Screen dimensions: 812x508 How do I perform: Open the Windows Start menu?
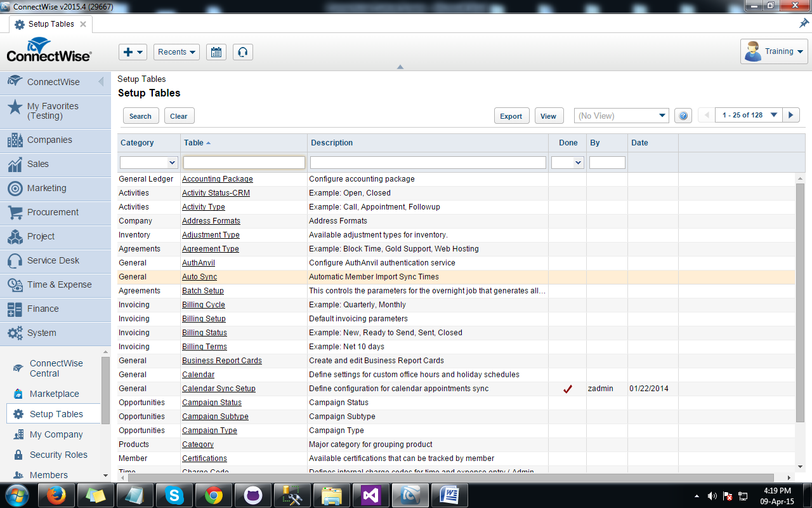(x=16, y=495)
